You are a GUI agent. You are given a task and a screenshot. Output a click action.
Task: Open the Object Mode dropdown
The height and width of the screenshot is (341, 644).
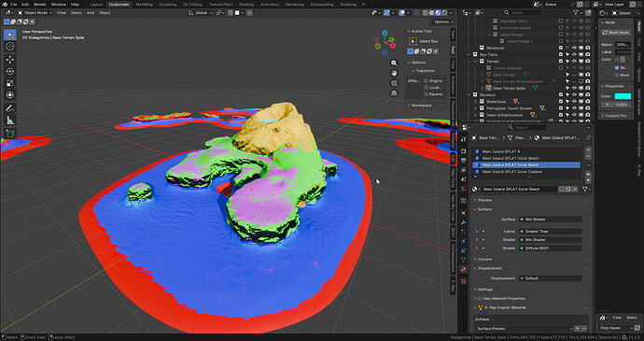[35, 13]
